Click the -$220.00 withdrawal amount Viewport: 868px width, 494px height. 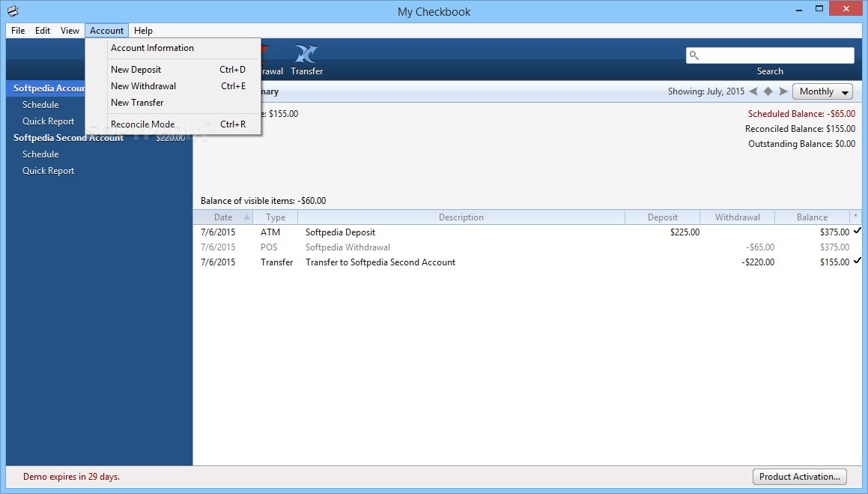[x=758, y=262]
